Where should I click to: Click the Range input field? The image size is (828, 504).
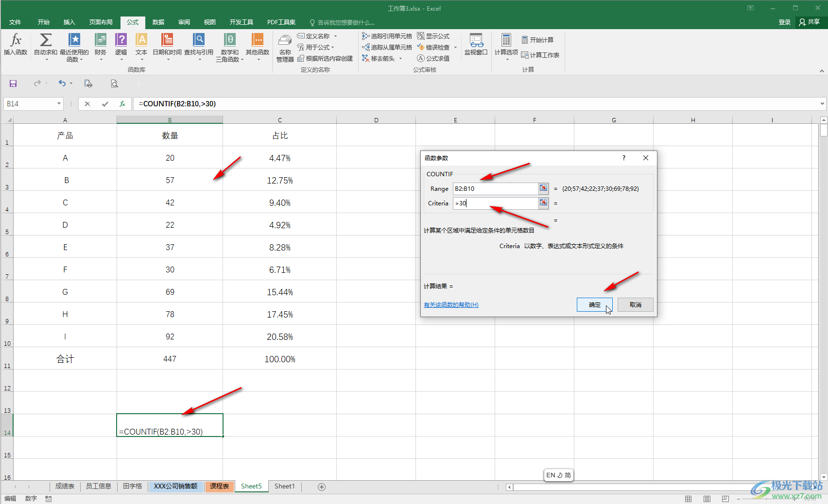[x=495, y=188]
